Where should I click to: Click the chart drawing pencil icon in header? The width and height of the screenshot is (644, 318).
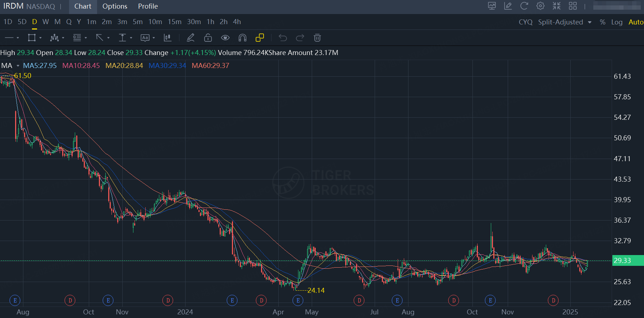508,6
